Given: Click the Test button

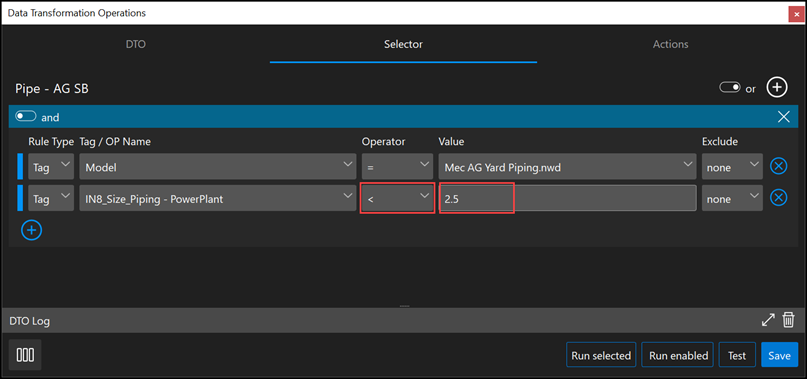Looking at the screenshot, I should 737,355.
